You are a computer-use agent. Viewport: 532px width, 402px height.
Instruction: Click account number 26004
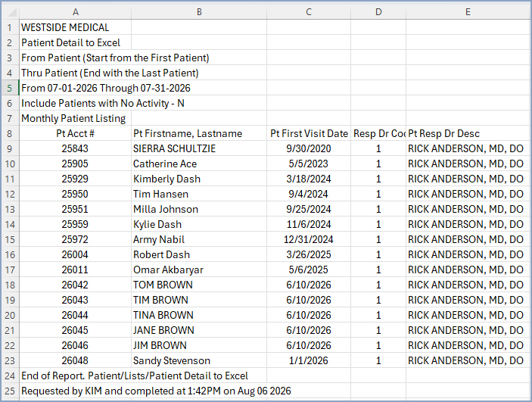pos(76,254)
